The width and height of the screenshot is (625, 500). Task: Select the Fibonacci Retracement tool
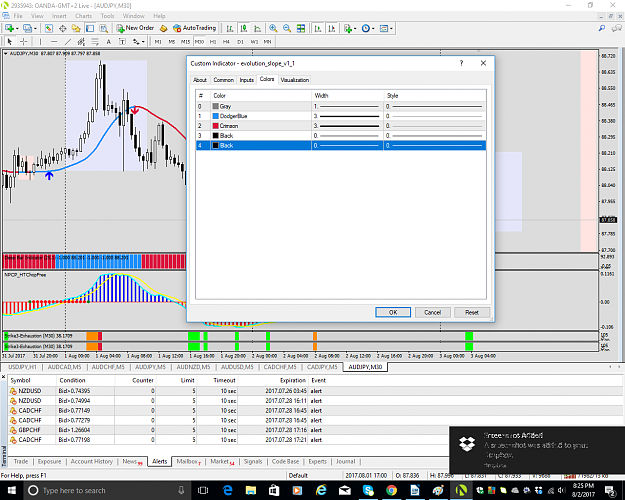click(x=95, y=41)
